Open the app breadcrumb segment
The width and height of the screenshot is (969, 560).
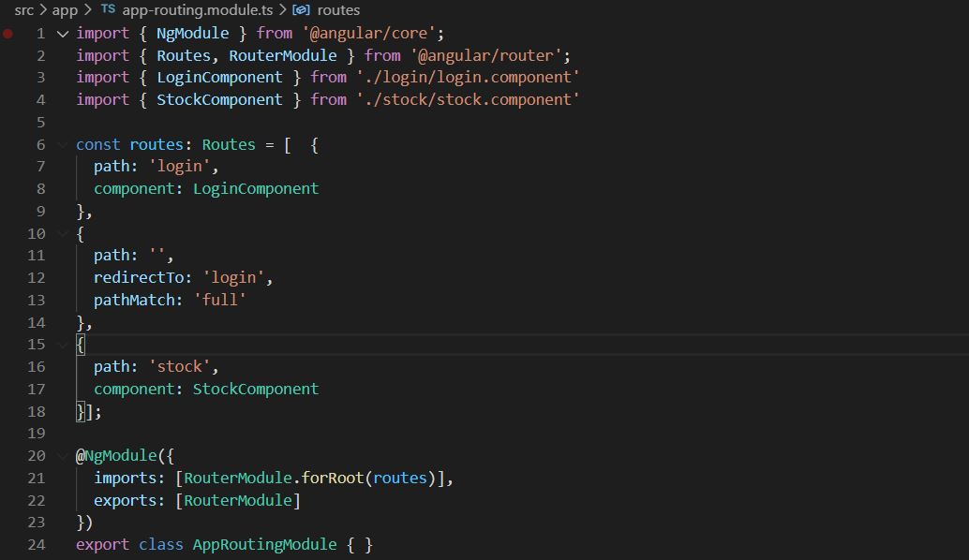[x=65, y=10]
